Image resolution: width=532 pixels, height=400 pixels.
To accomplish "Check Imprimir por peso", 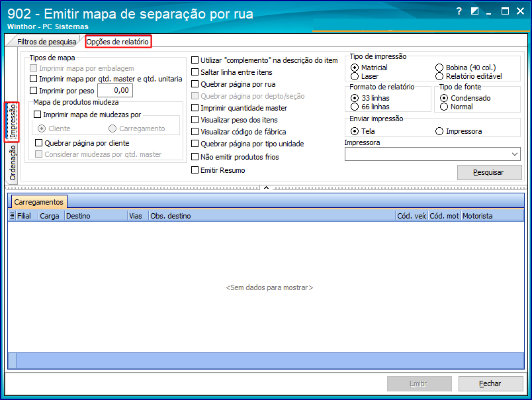I will point(33,91).
